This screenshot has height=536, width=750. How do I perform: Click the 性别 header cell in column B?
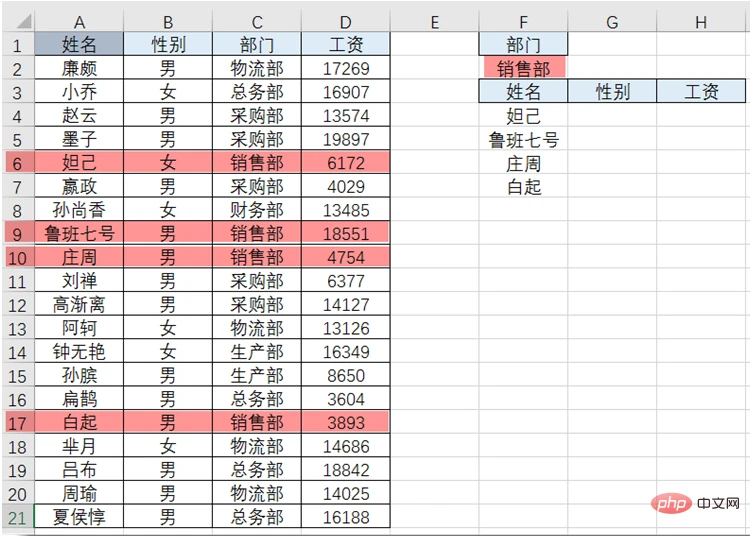pos(168,44)
